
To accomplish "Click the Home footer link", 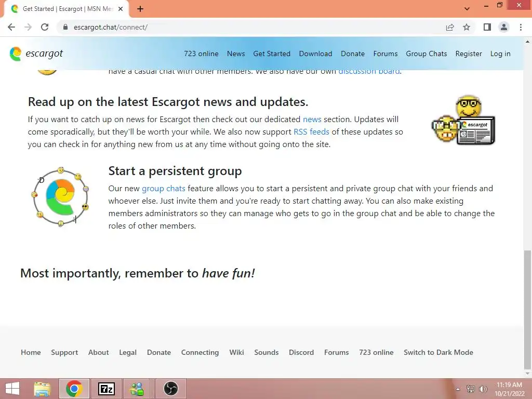I will [31, 352].
